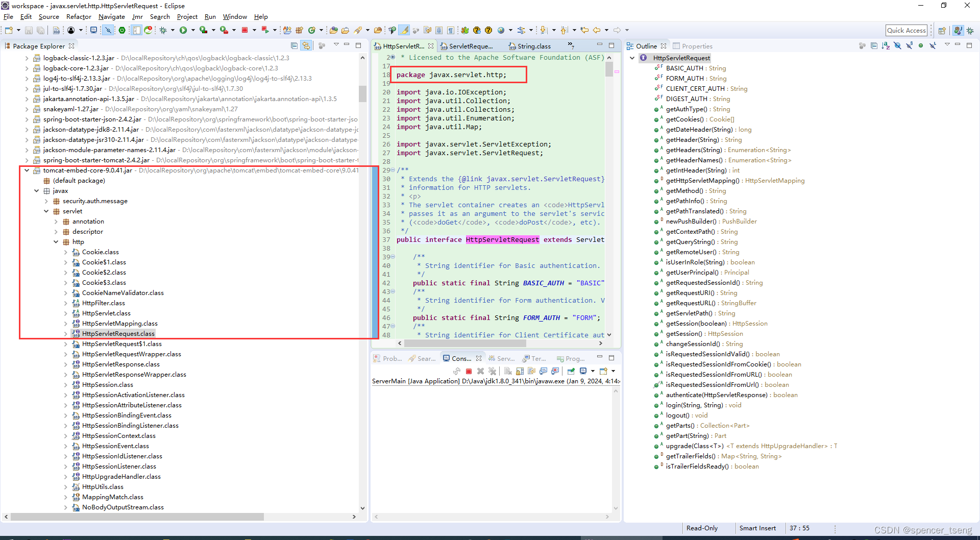
Task: Open the Run button dropdown arrow
Action: (x=193, y=30)
